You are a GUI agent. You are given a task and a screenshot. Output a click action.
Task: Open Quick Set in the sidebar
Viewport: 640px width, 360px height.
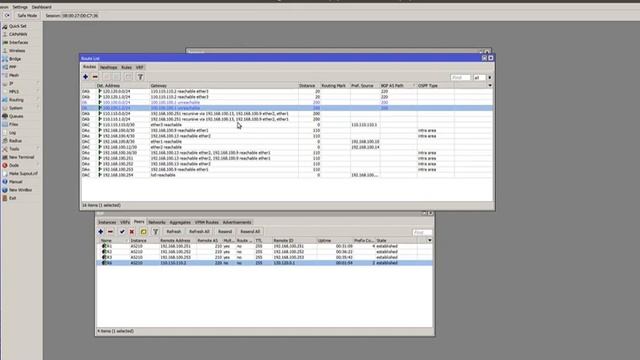(x=18, y=26)
